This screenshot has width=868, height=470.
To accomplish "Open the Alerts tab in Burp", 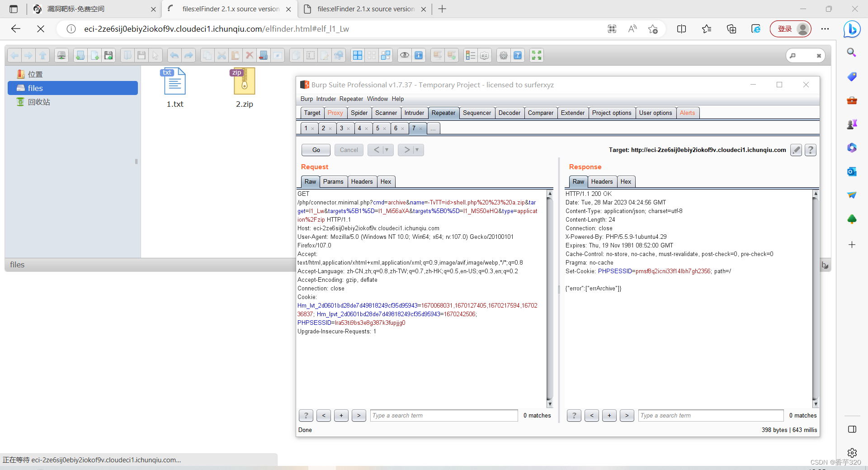I will pyautogui.click(x=688, y=113).
